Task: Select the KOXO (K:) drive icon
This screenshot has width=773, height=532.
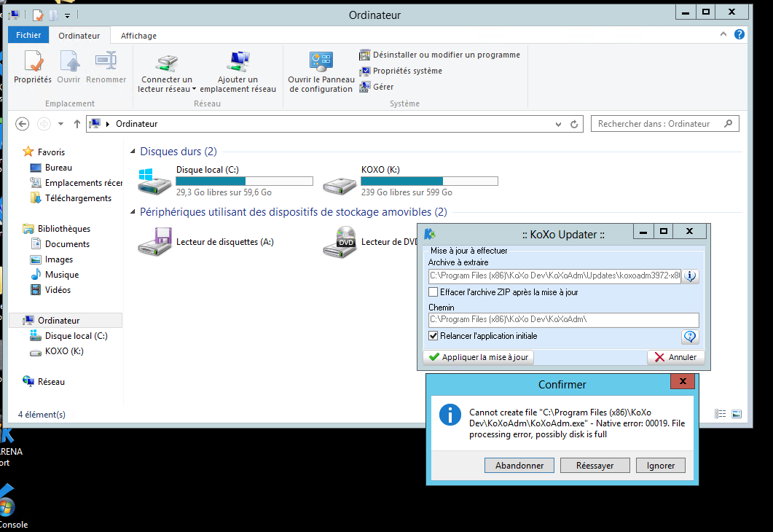Action: tap(340, 185)
